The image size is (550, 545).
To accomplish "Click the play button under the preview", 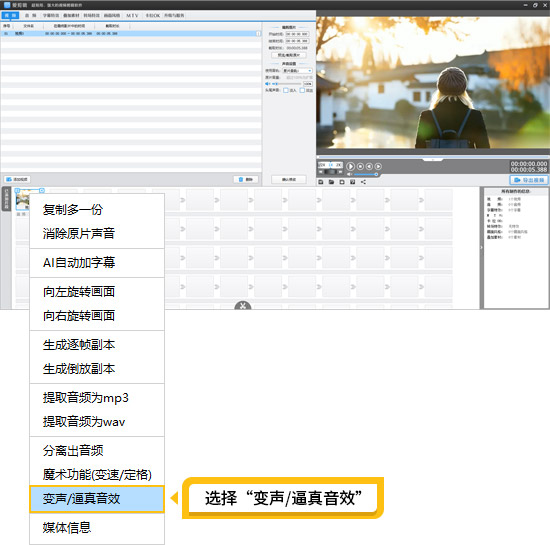I will pyautogui.click(x=350, y=166).
